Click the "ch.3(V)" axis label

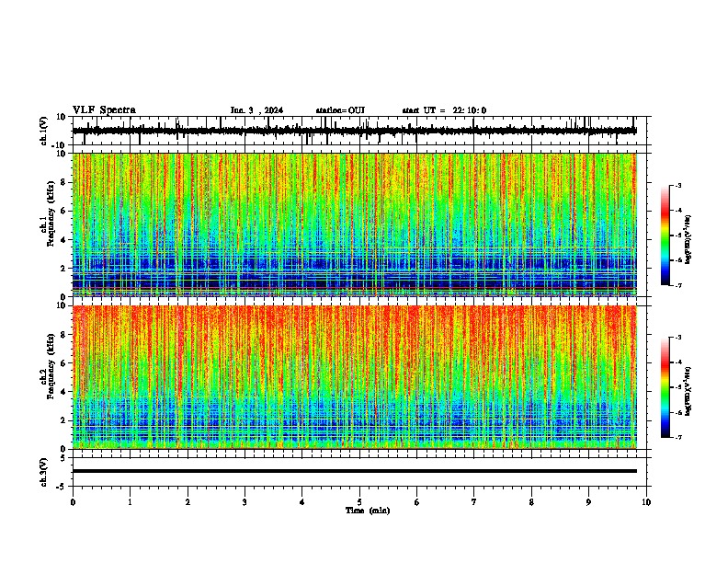[44, 473]
